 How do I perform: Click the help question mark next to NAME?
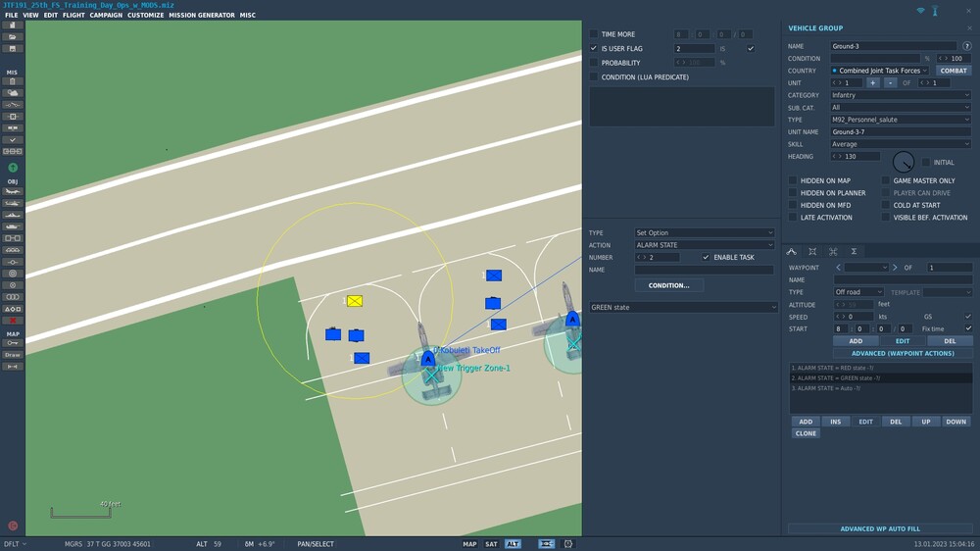pos(967,46)
